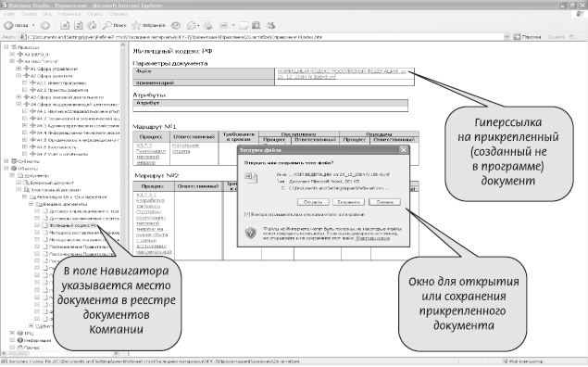Click the Субъекты node icon in tree

pyautogui.click(x=14, y=161)
